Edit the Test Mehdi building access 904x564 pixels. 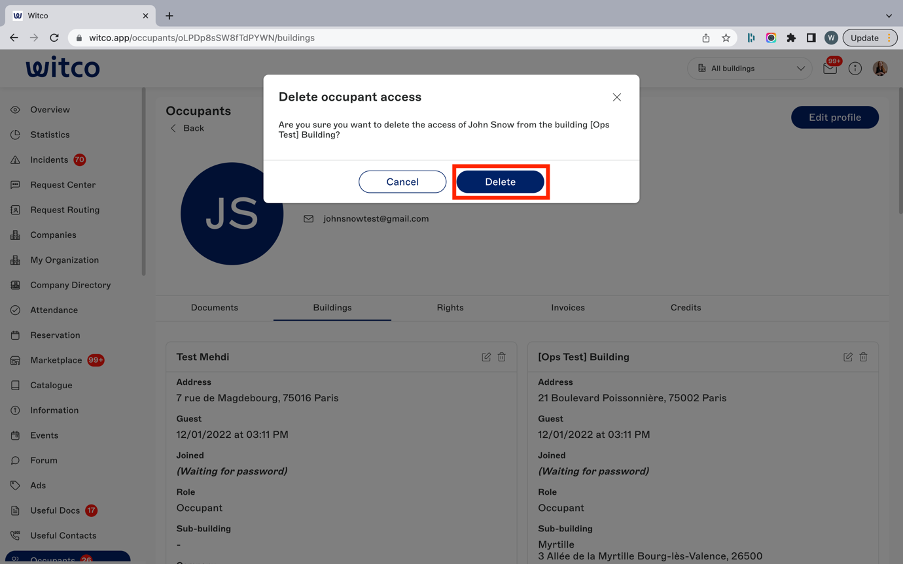coord(486,357)
